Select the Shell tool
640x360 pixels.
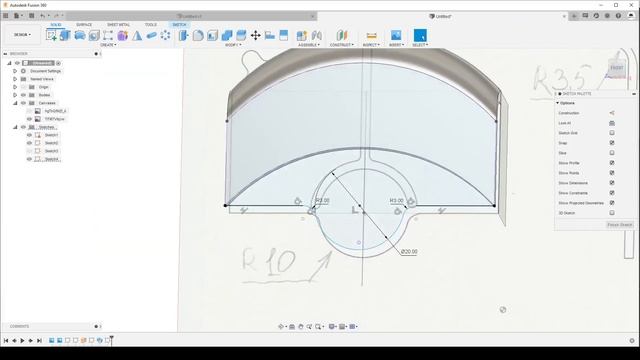click(212, 36)
